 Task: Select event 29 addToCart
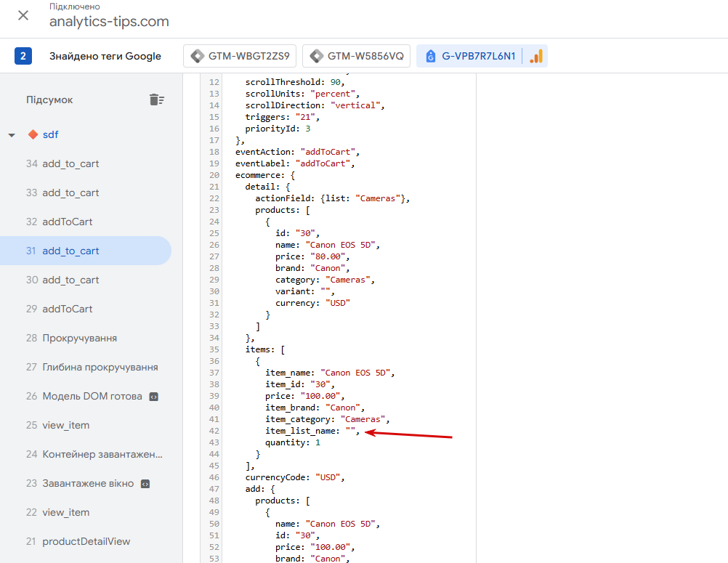pyautogui.click(x=86, y=309)
